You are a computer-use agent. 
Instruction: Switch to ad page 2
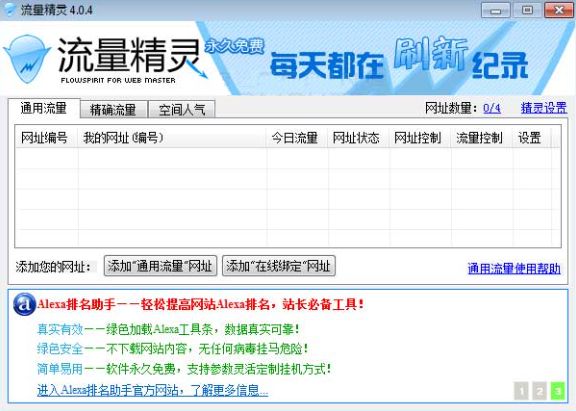coord(539,391)
